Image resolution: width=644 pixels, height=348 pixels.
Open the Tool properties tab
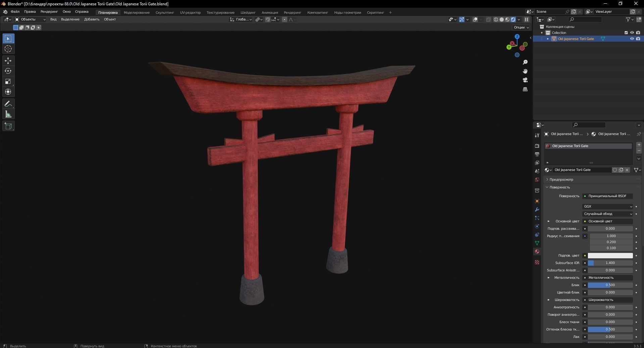(x=537, y=135)
